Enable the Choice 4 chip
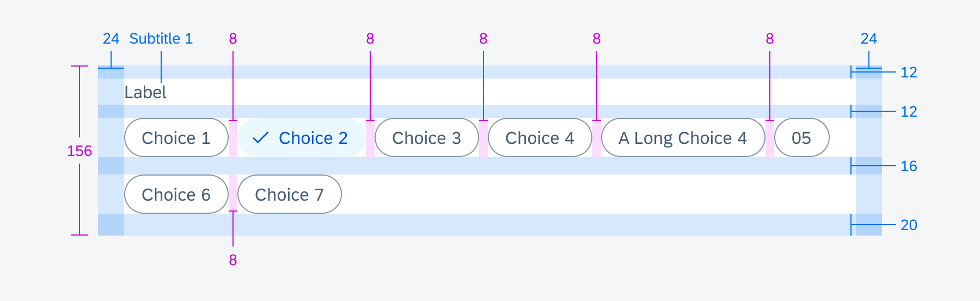Screen dimensions: 980x301 pos(540,137)
